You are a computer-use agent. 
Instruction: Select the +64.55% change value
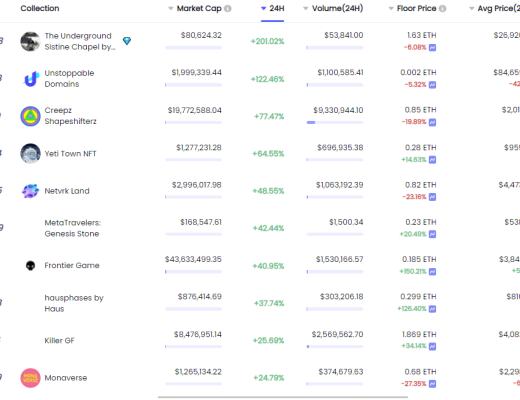click(268, 154)
